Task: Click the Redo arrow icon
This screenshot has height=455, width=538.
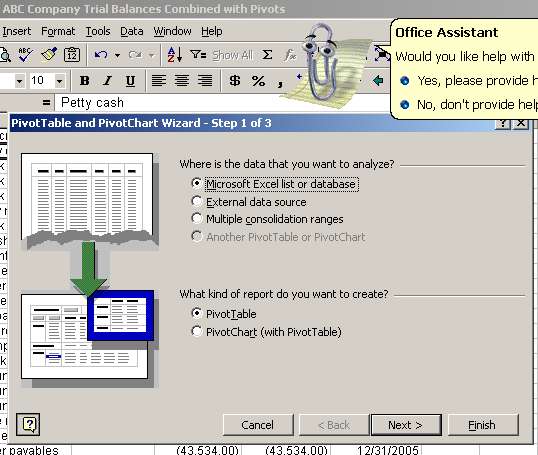Action: [135, 55]
